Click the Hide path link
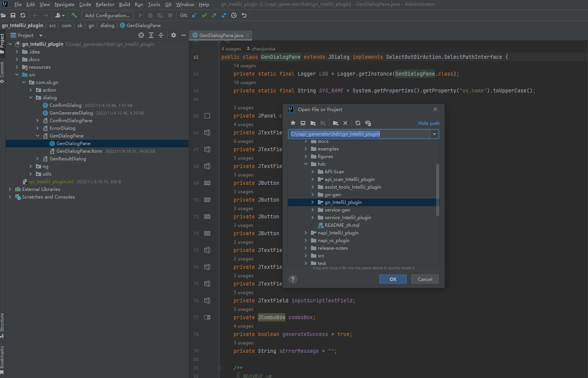This screenshot has width=588, height=378. click(429, 123)
